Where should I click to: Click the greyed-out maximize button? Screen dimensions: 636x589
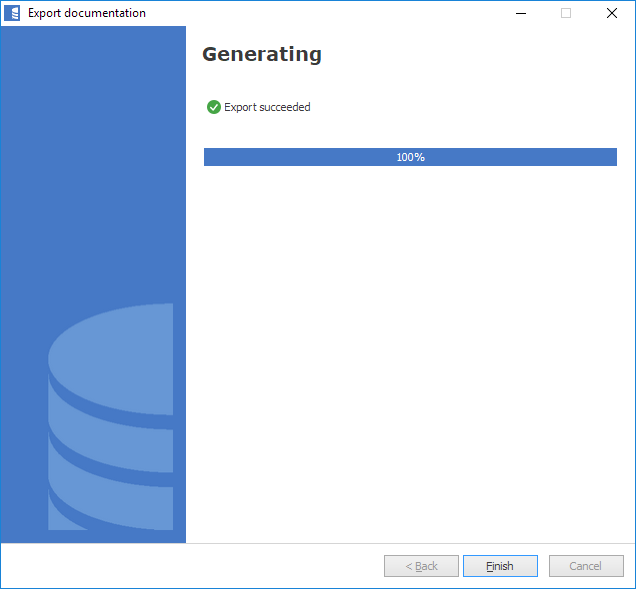566,13
